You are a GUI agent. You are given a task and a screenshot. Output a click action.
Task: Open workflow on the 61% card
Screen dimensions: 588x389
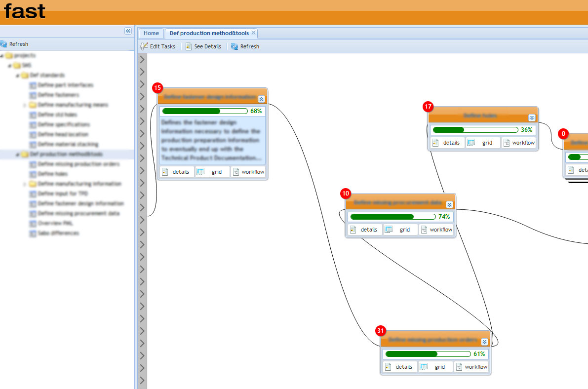point(471,367)
